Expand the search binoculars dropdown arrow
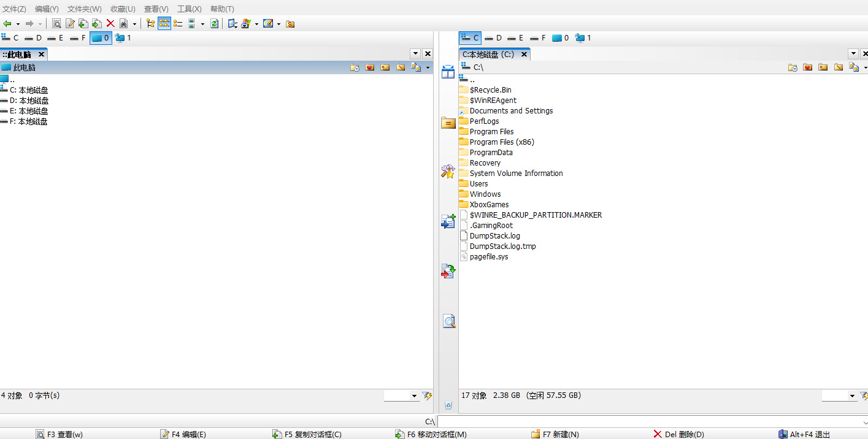Image resolution: width=868 pixels, height=439 pixels. 134,24
